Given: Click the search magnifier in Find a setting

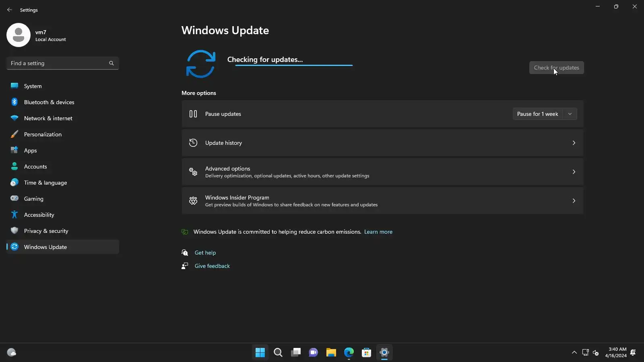Looking at the screenshot, I should 111,63.
